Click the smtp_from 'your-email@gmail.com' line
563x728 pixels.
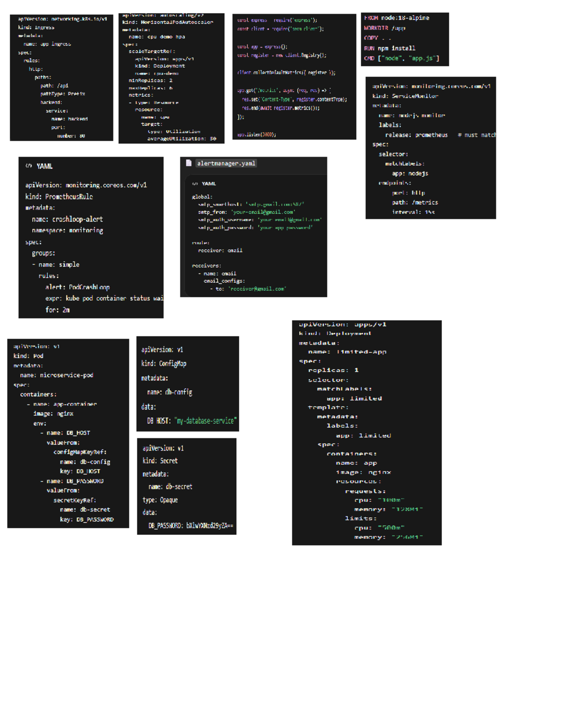click(x=246, y=212)
